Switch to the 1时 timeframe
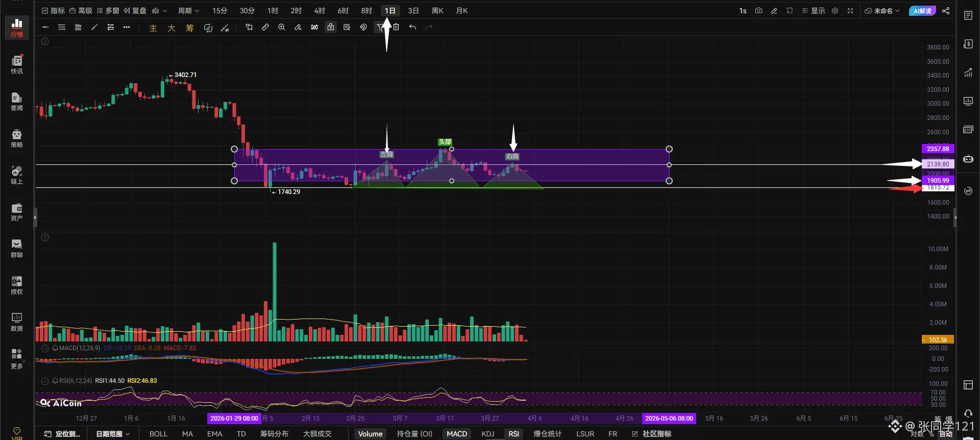The width and height of the screenshot is (980, 440). [273, 11]
